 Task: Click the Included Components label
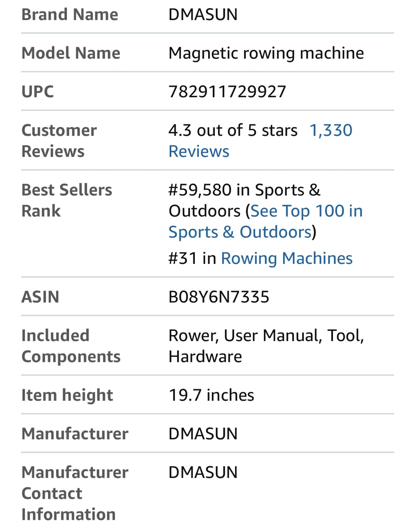click(x=71, y=346)
